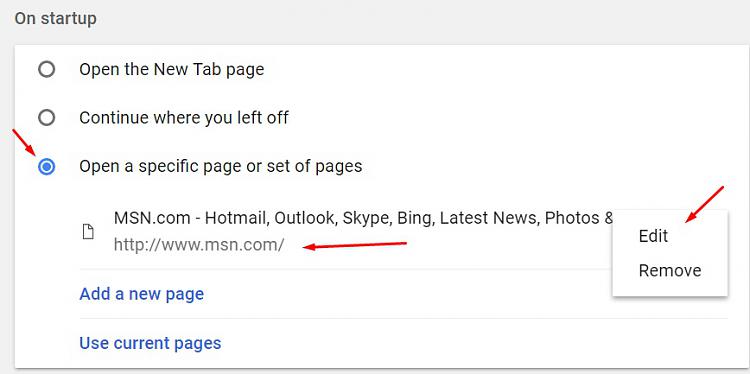Click the MSN.com startup page title text
The image size is (750, 374).
364,218
